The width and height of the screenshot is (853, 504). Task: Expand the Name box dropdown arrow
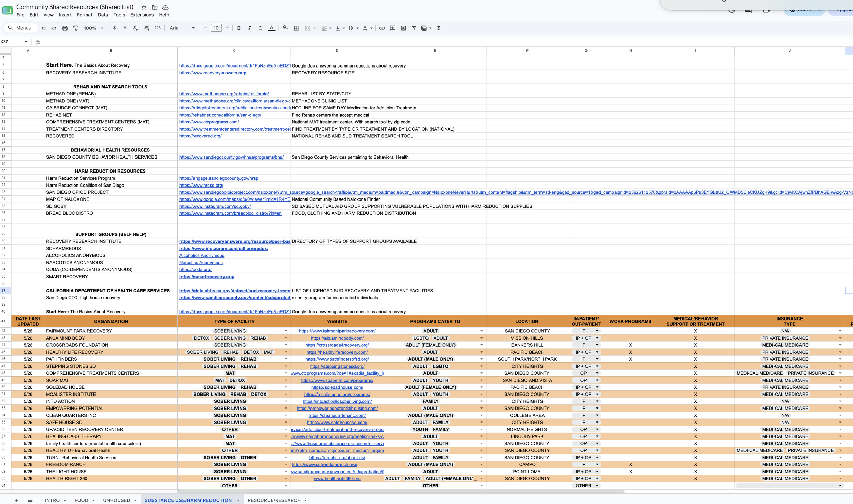pyautogui.click(x=26, y=42)
